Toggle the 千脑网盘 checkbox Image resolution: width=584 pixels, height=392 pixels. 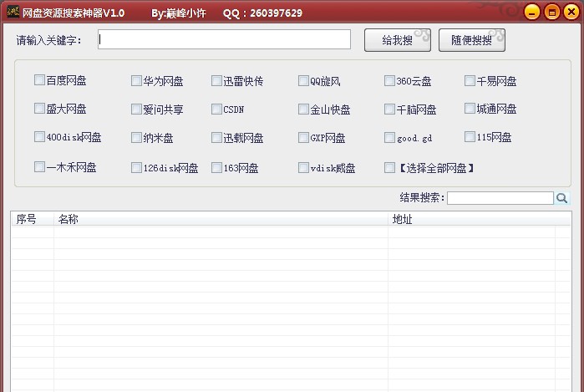tap(389, 109)
